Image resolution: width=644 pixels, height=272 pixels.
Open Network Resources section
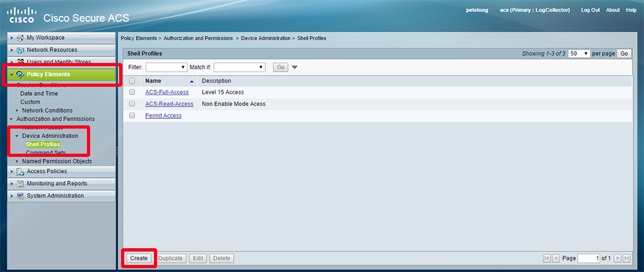click(x=62, y=50)
